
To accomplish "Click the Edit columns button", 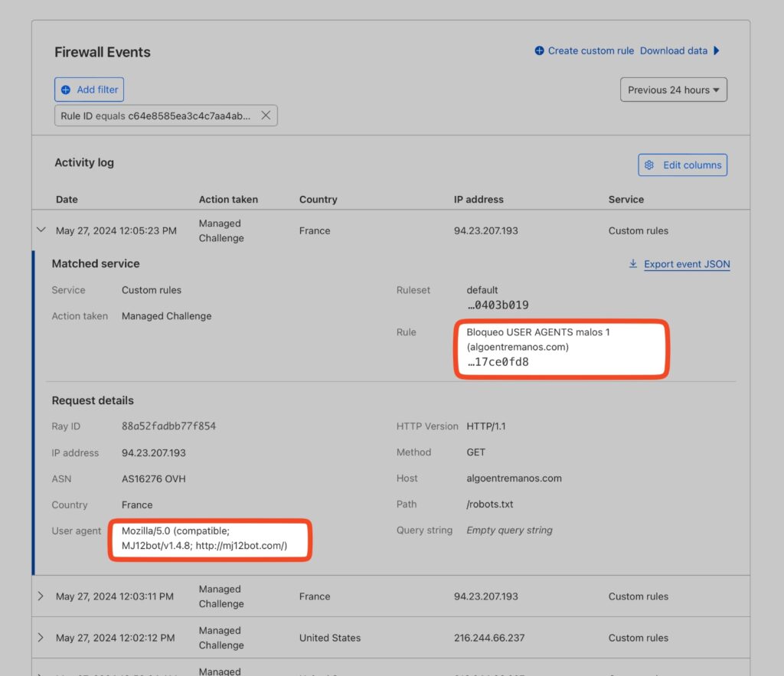I will tap(682, 165).
